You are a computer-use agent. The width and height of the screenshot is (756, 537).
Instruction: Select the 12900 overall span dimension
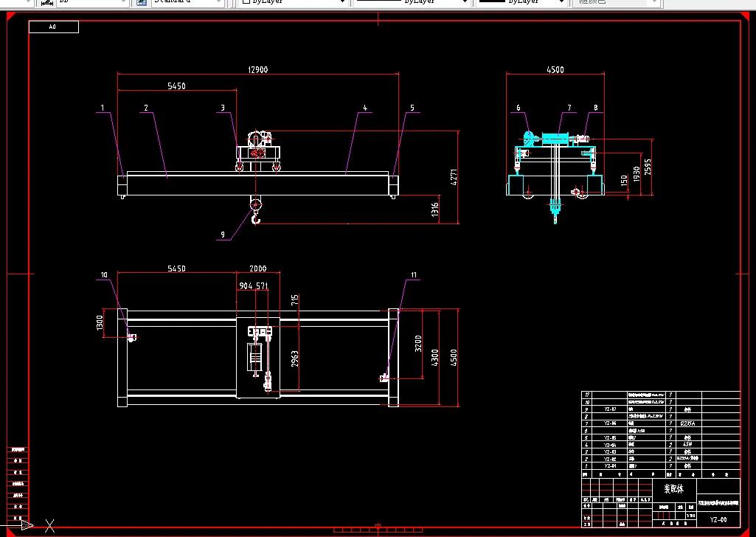click(x=258, y=70)
